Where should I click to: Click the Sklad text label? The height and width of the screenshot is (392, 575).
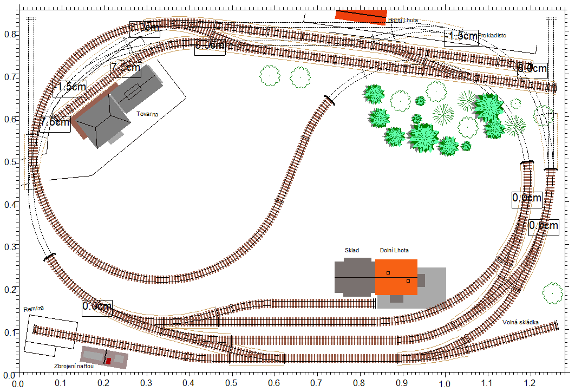point(352,250)
